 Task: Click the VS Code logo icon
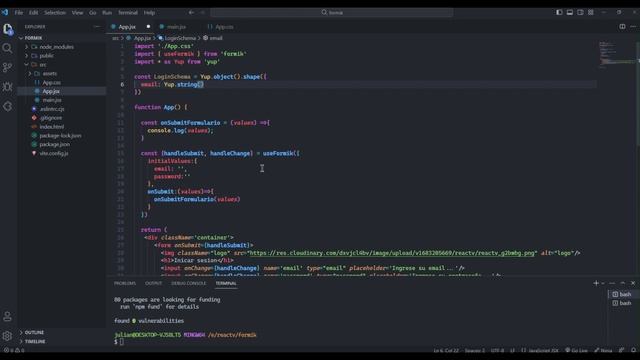4,12
